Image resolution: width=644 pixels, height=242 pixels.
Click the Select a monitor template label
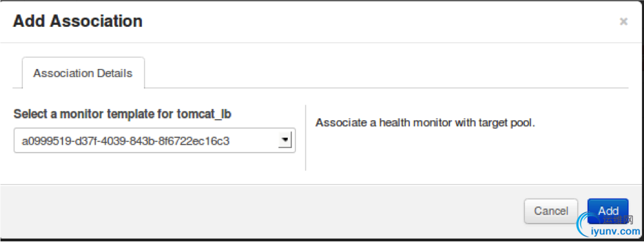122,114
